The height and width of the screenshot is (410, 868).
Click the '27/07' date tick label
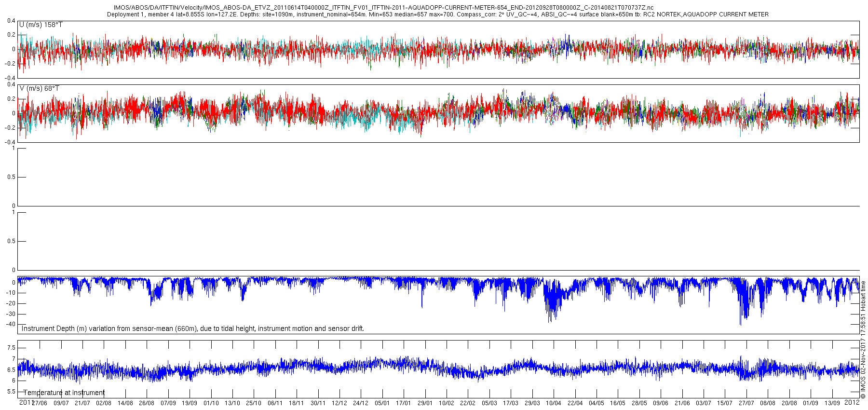tap(746, 403)
